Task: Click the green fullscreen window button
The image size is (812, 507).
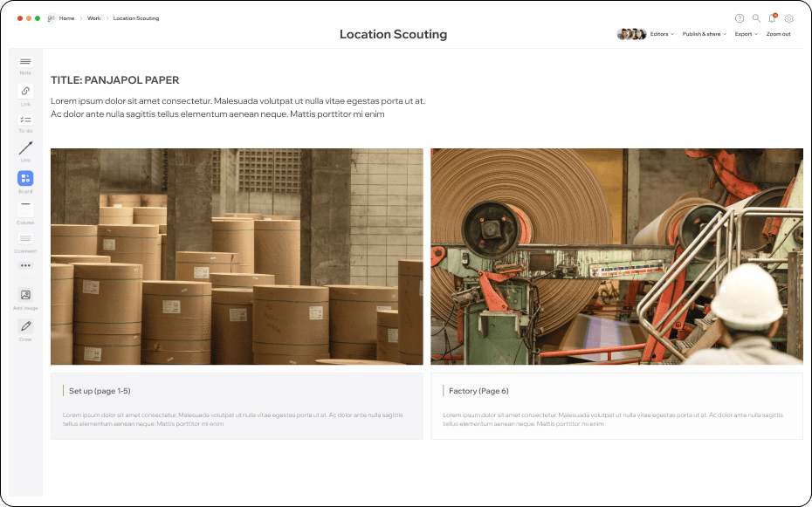Action: point(38,18)
